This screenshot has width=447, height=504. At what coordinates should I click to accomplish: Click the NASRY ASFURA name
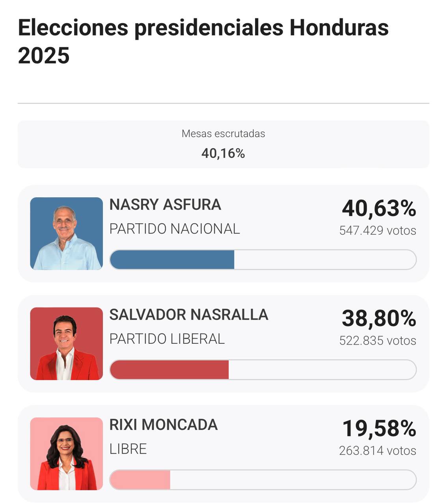(165, 205)
